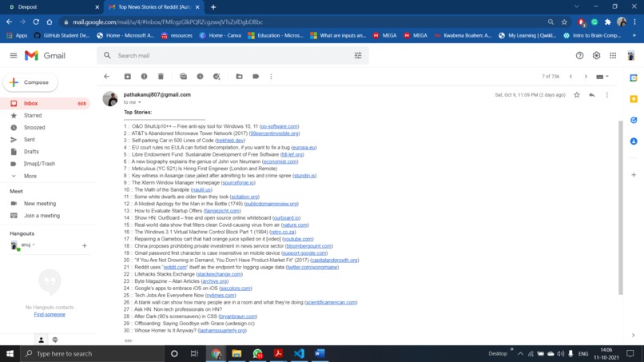Open Google Keep side panel
This screenshot has height=362, width=644.
634,99
